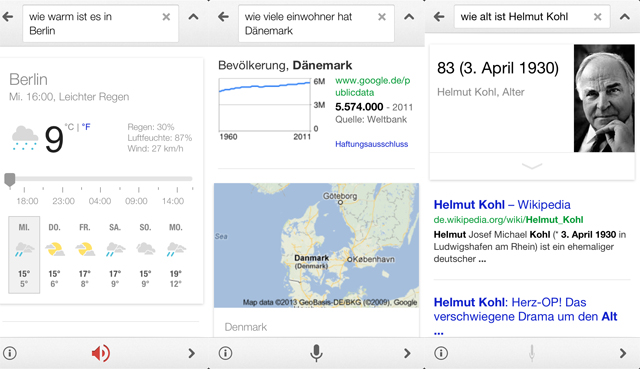Select the FR. forecast day

tap(84, 255)
